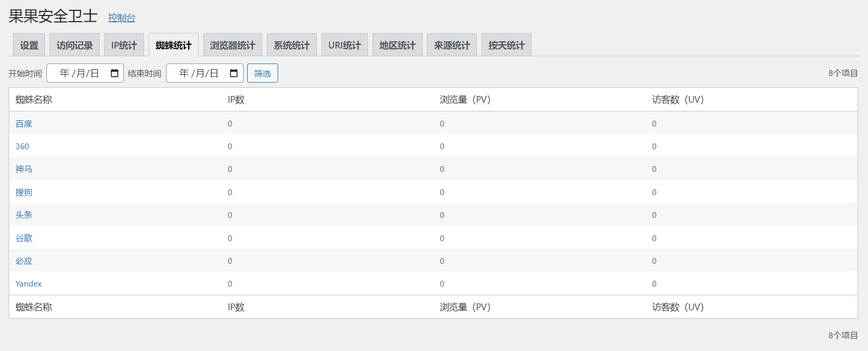View the 来源统计 tab

[x=452, y=45]
